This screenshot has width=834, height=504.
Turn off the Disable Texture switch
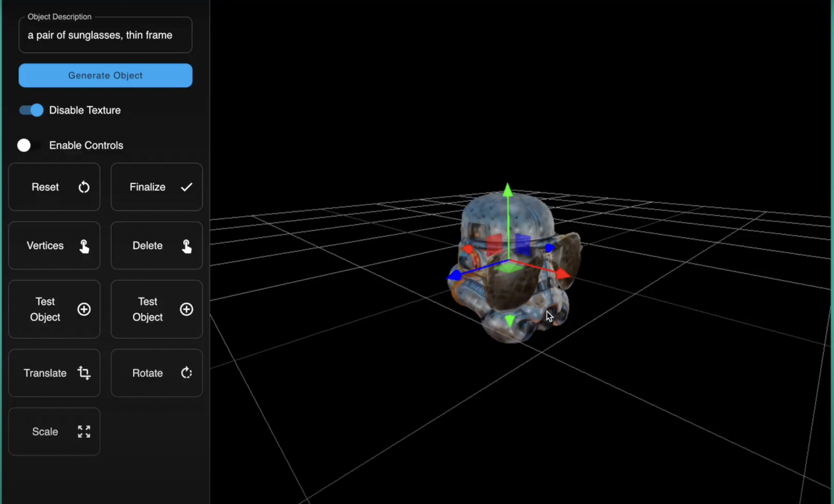coord(31,110)
